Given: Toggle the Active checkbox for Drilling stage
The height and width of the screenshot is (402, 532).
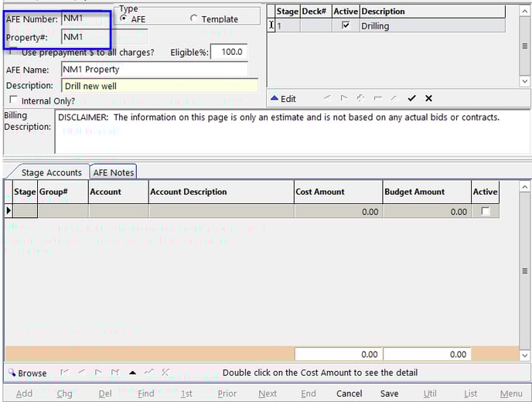Looking at the screenshot, I should [x=346, y=26].
